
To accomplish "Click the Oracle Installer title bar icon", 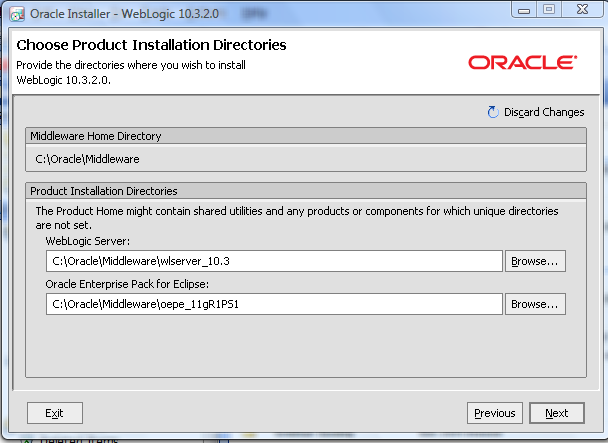I will [x=17, y=14].
